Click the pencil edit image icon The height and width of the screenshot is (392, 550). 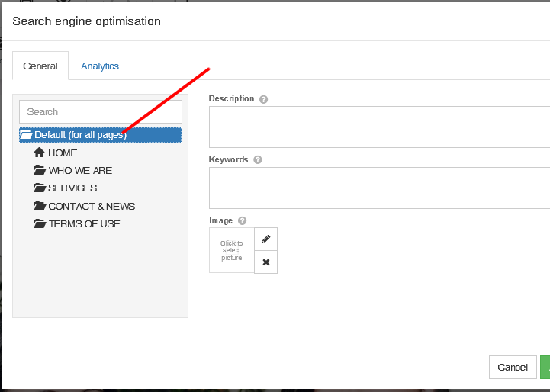coord(266,239)
